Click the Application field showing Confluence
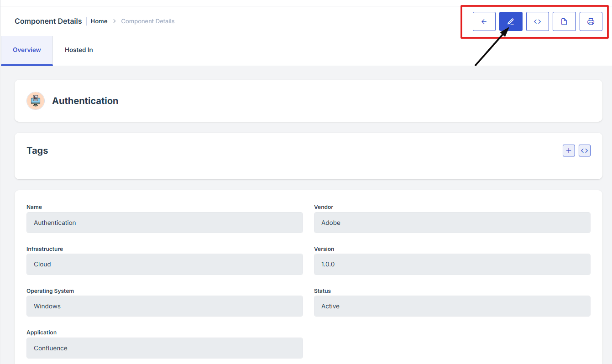The height and width of the screenshot is (364, 612). coord(164,348)
